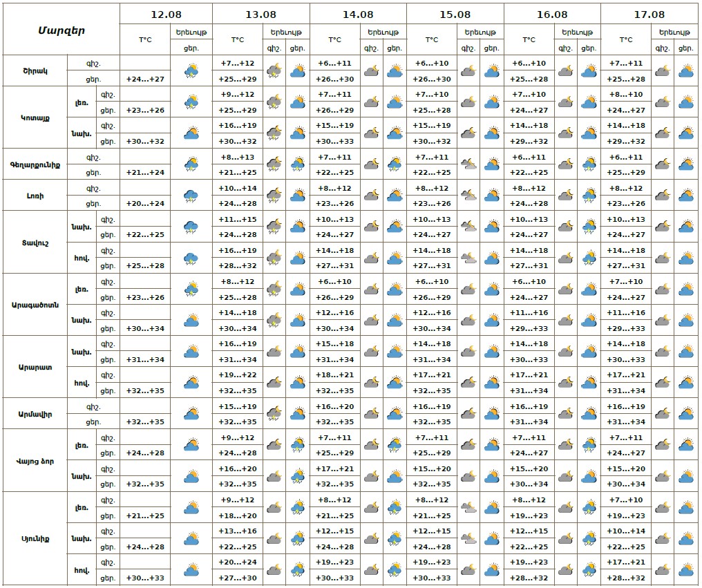Viewport: 702px width, 588px height.
Task: Click Արմավիր weather icon for 12.08
Action: 191,414
